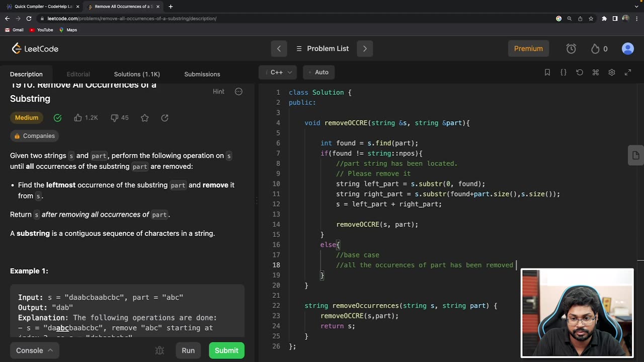This screenshot has width=644, height=362.
Task: Reload the page
Action: [x=29, y=19]
